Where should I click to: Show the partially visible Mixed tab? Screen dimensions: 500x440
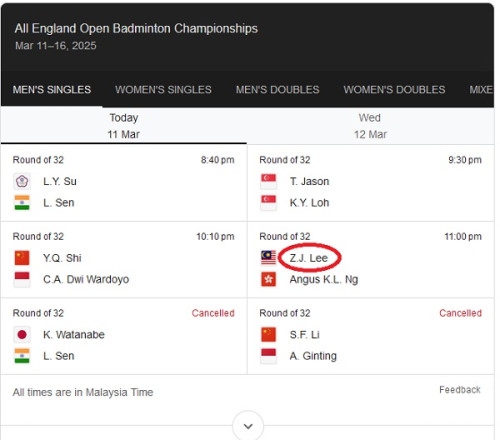point(481,89)
